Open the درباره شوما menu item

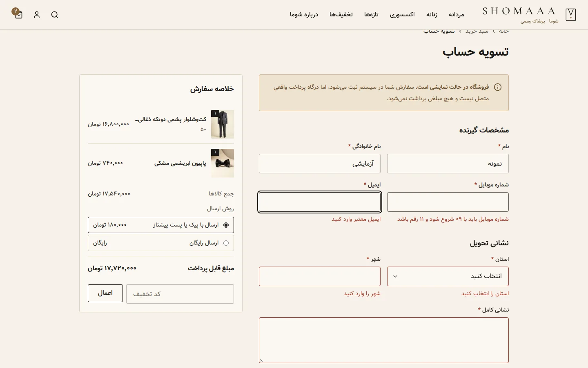(x=304, y=15)
